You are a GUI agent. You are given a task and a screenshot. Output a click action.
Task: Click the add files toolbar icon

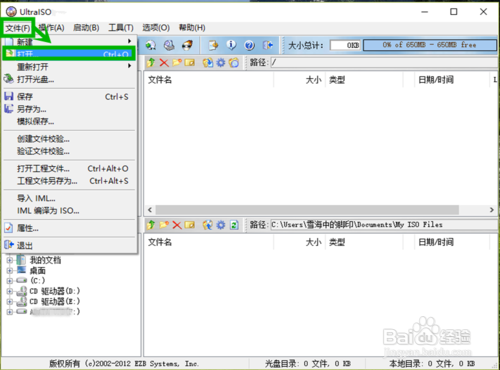pos(213,45)
